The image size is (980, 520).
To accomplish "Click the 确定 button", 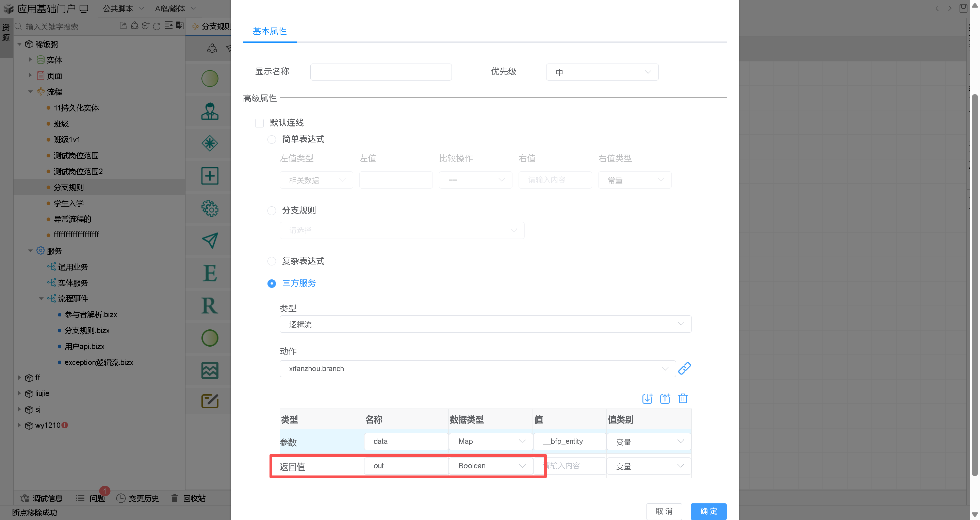I will 708,511.
